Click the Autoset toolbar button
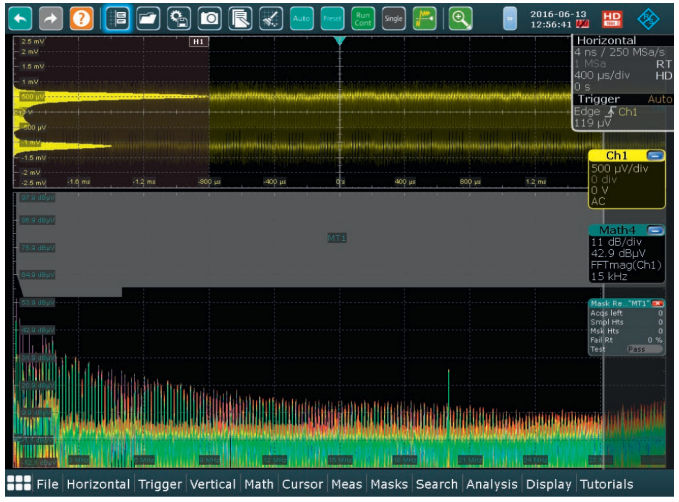The width and height of the screenshot is (679, 502). coord(301,18)
